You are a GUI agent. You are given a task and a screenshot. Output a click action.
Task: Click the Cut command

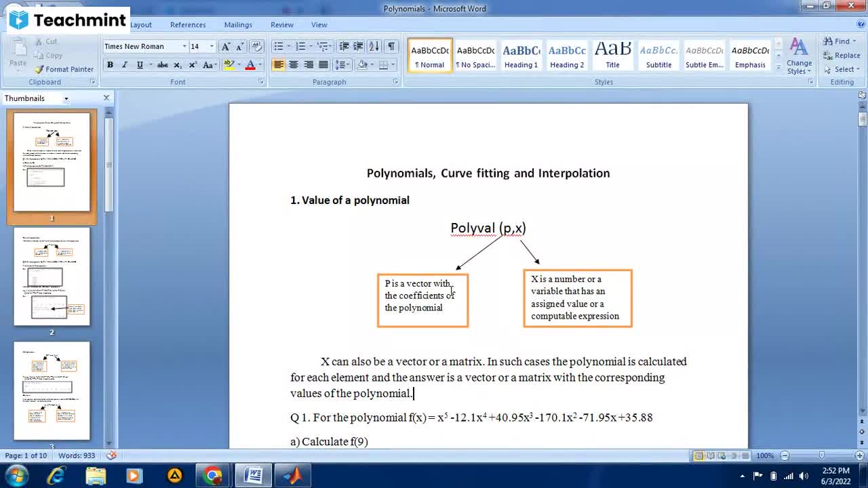pos(46,41)
